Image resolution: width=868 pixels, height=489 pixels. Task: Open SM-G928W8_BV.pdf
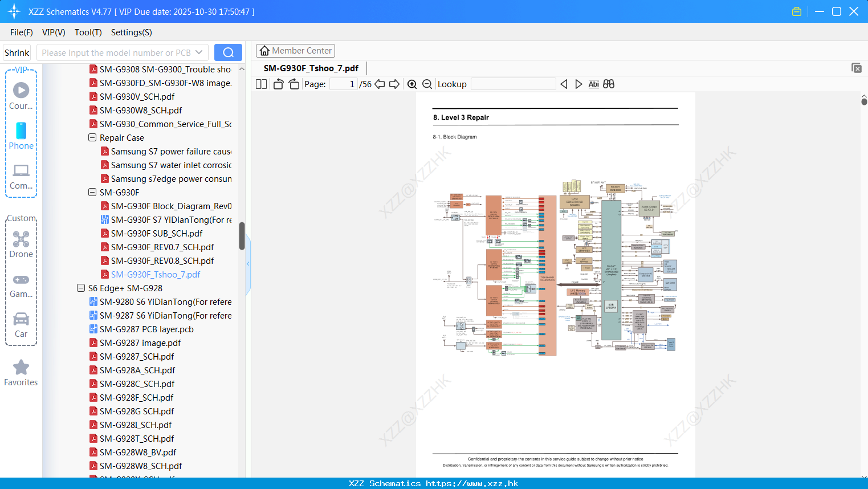tap(138, 453)
